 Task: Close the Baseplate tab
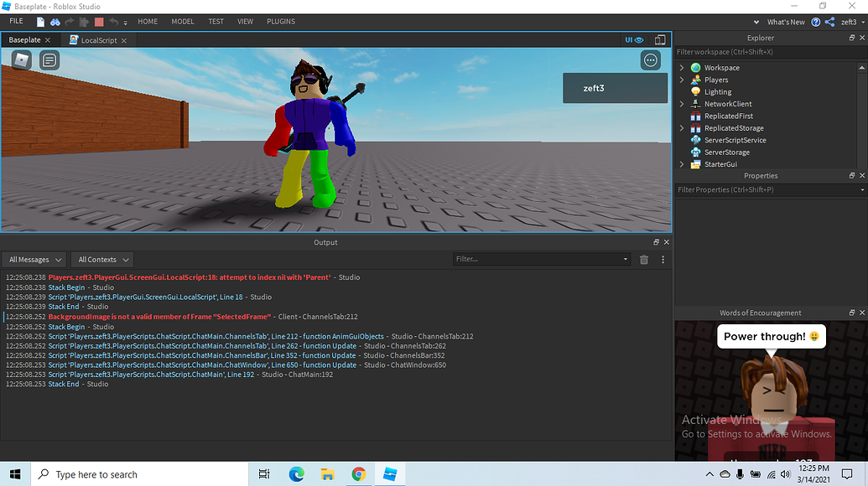click(48, 40)
